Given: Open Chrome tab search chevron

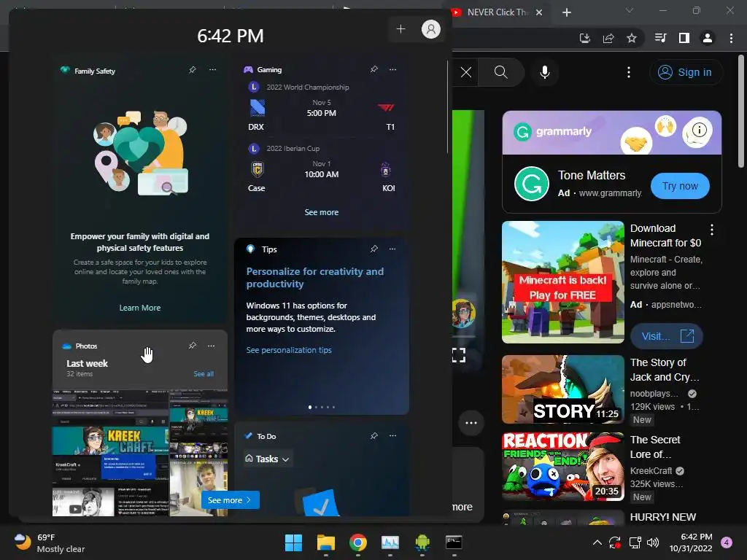Looking at the screenshot, I should click(630, 10).
